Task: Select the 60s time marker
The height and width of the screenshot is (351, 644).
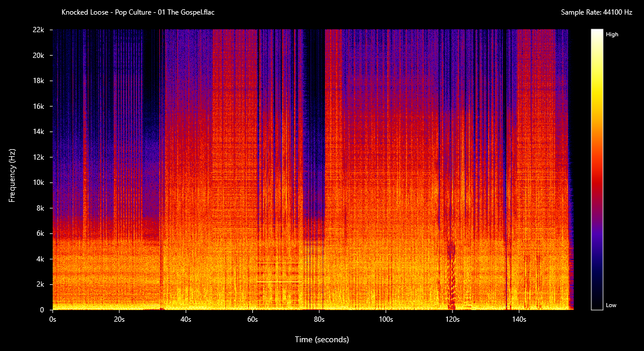Action: [x=252, y=319]
